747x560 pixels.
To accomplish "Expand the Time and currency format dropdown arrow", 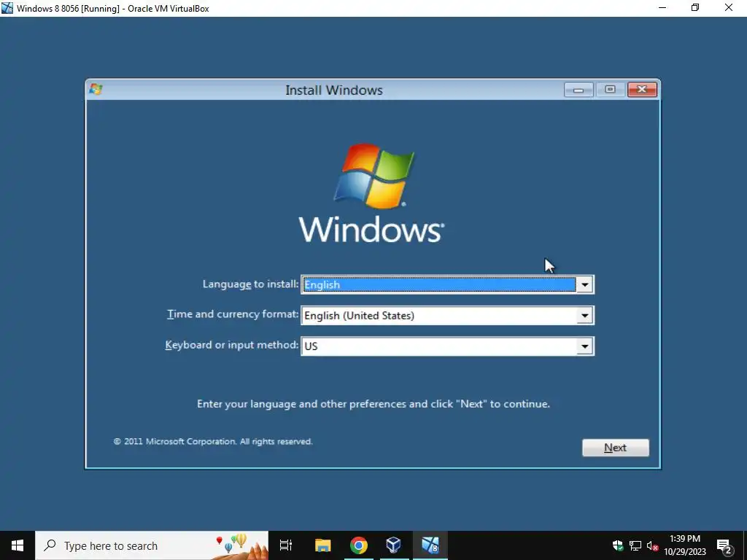I will tap(584, 315).
